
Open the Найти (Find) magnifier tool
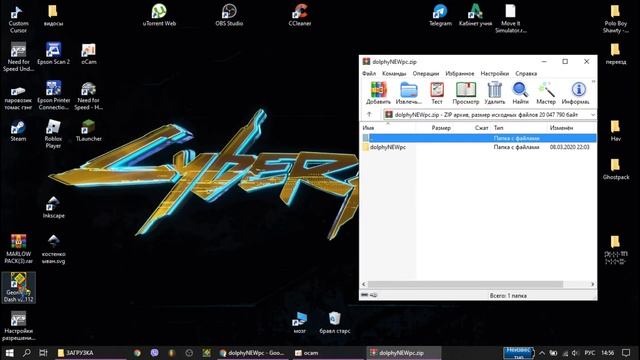click(x=520, y=93)
